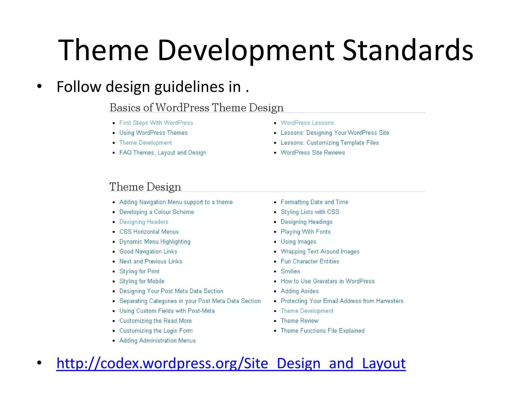Click the Designing Headings link
Viewport: 532px width, 399px height.
(x=307, y=222)
